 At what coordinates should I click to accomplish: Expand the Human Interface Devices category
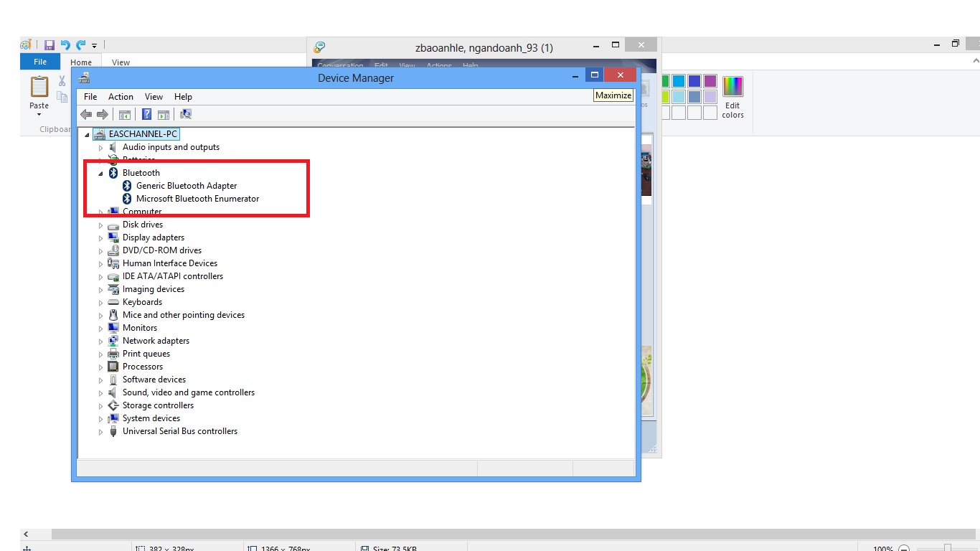click(x=101, y=263)
